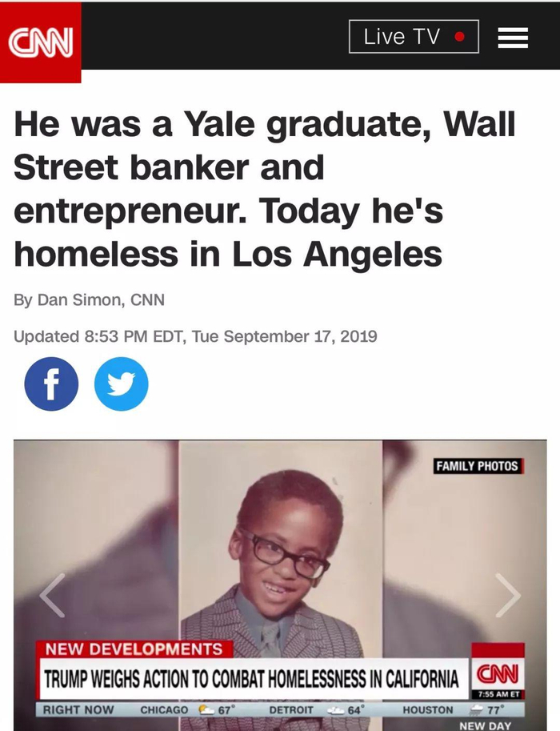This screenshot has height=731, width=560.
Task: Share the article on Facebook
Action: (x=51, y=384)
